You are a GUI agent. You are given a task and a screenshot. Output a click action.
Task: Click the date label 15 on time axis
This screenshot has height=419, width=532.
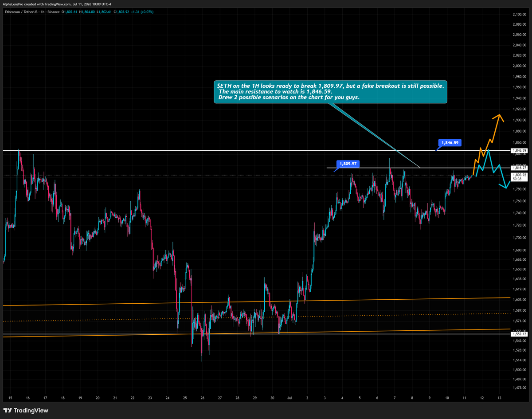click(10, 398)
